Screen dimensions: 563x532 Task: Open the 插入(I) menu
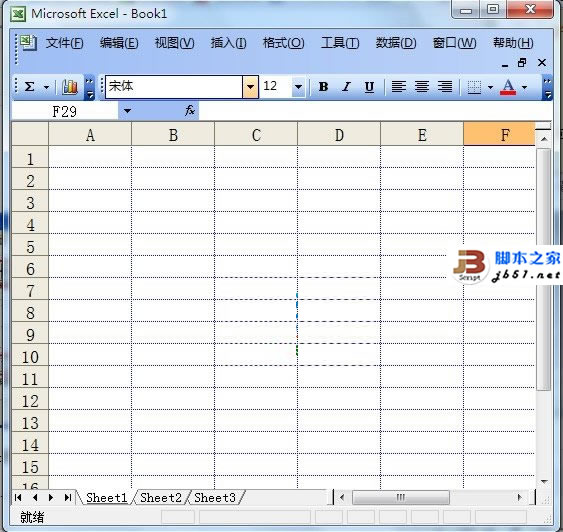click(229, 43)
